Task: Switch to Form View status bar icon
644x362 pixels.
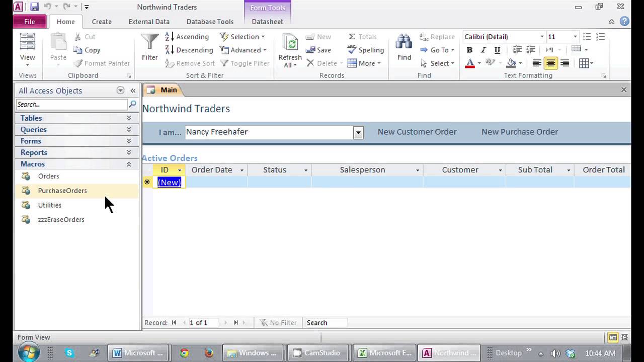Action: (613, 337)
